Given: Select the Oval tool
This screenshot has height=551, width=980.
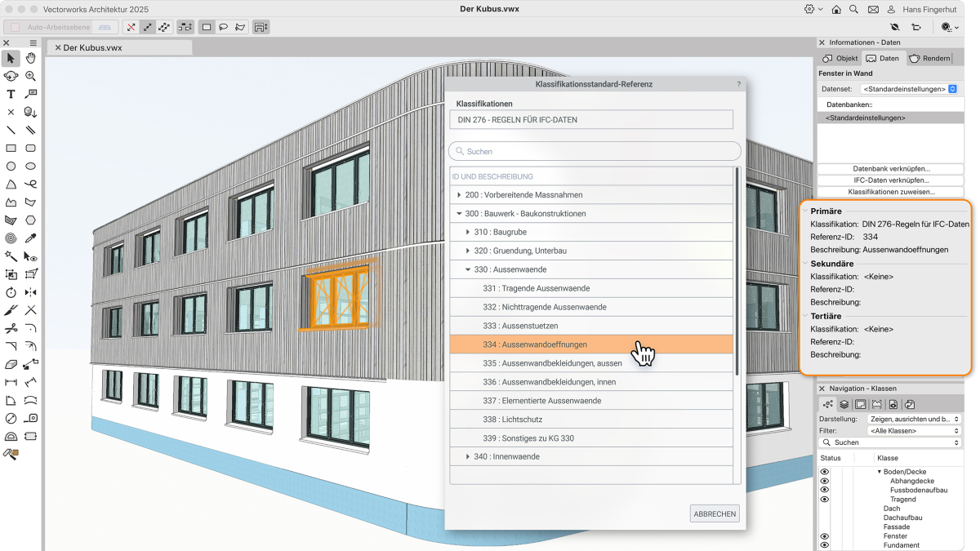Looking at the screenshot, I should [x=30, y=167].
